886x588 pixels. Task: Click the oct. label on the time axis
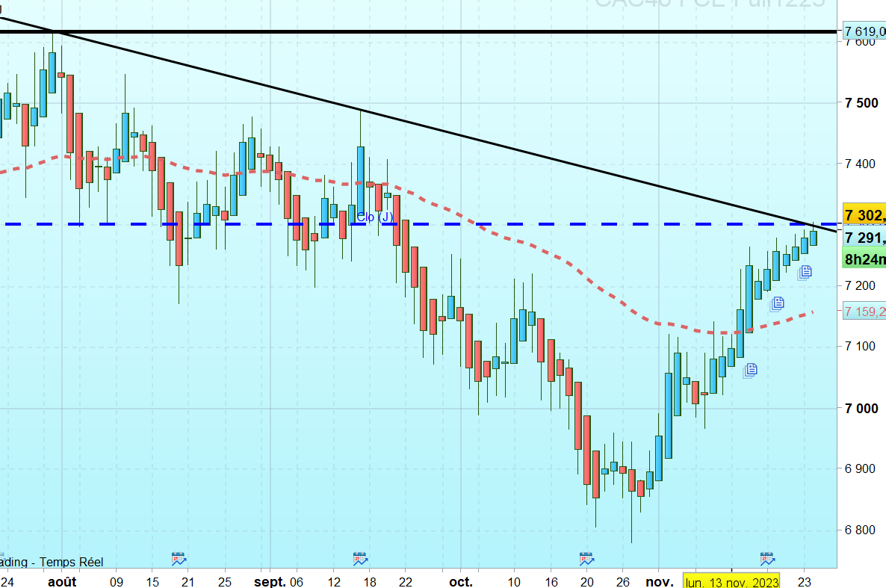click(460, 582)
